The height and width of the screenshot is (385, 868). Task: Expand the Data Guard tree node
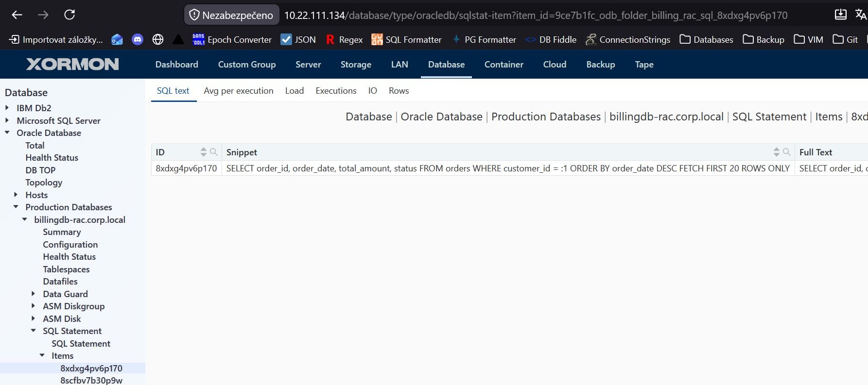point(33,294)
